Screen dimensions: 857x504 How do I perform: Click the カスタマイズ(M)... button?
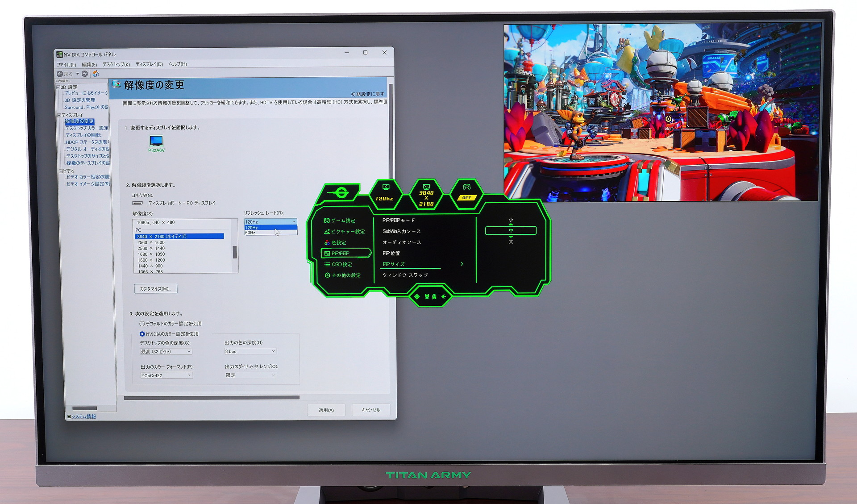pos(156,289)
